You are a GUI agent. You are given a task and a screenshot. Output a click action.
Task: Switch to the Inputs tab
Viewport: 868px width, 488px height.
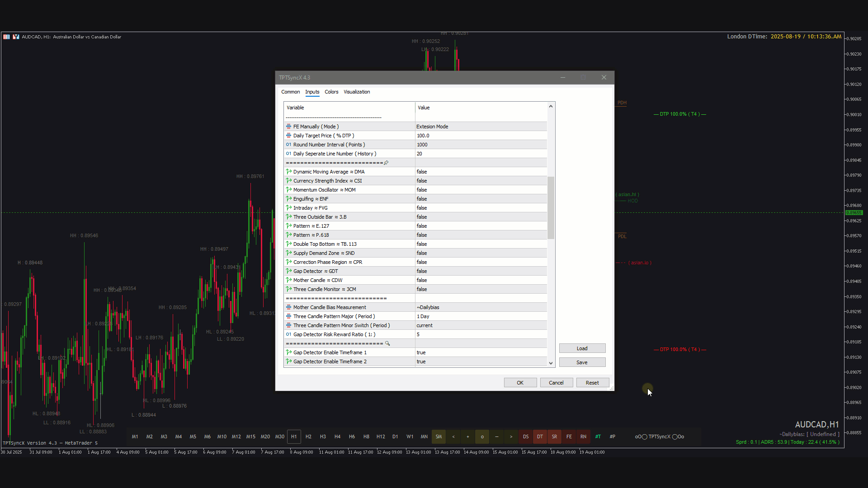[x=312, y=92]
